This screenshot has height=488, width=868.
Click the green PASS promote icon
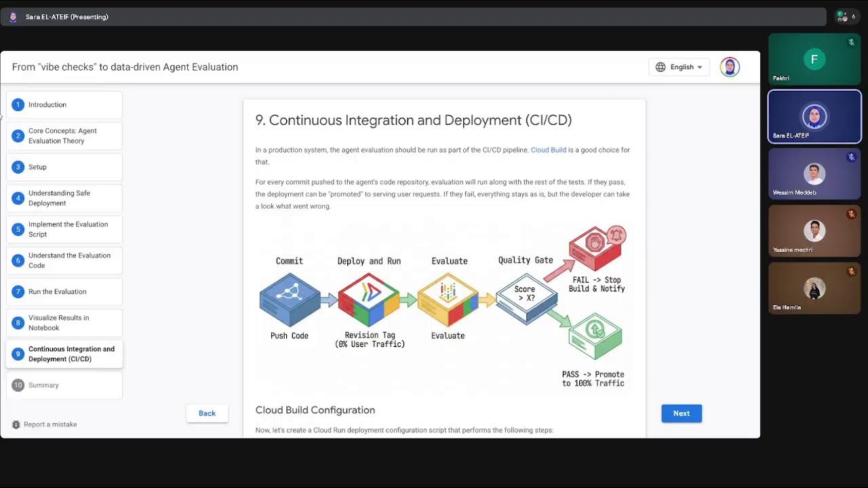pyautogui.click(x=595, y=335)
